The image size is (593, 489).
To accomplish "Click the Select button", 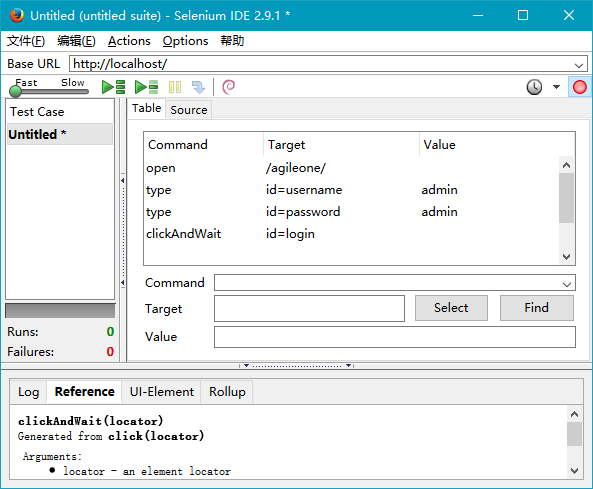I will [x=451, y=308].
